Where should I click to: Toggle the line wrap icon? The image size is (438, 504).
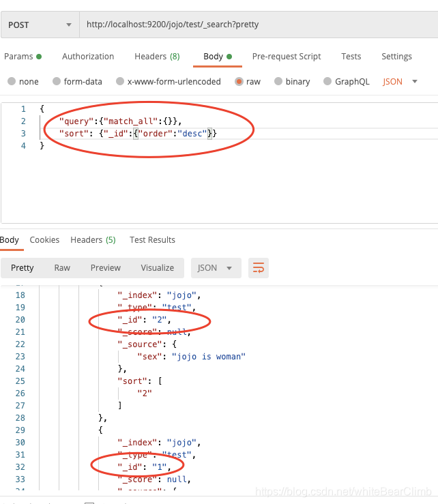tap(259, 268)
